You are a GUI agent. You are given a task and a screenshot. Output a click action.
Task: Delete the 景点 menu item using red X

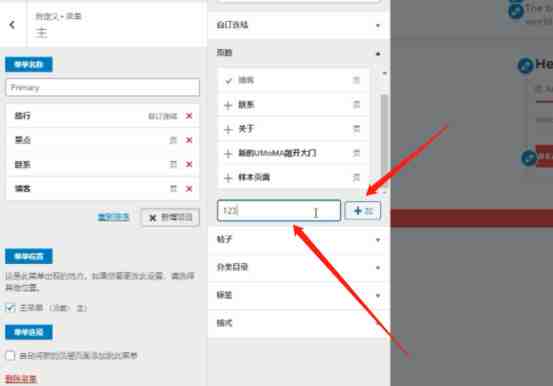(x=189, y=140)
